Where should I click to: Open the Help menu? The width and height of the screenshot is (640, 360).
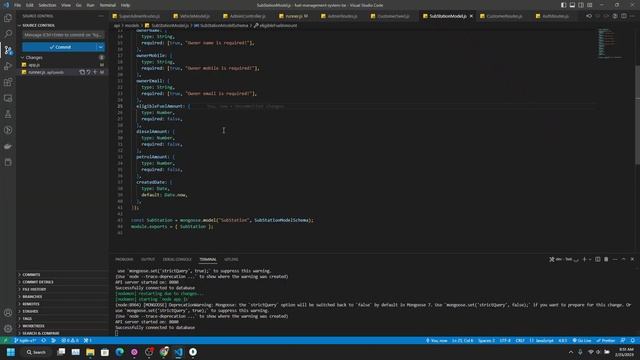pyautogui.click(x=125, y=5)
